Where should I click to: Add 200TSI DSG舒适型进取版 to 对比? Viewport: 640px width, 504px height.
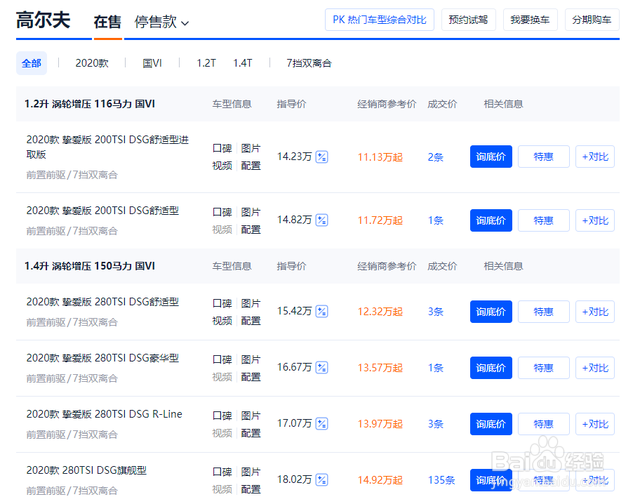click(595, 157)
